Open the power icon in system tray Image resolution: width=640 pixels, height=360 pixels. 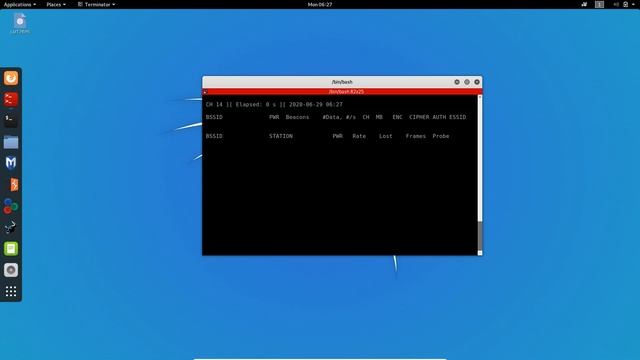[x=626, y=4]
